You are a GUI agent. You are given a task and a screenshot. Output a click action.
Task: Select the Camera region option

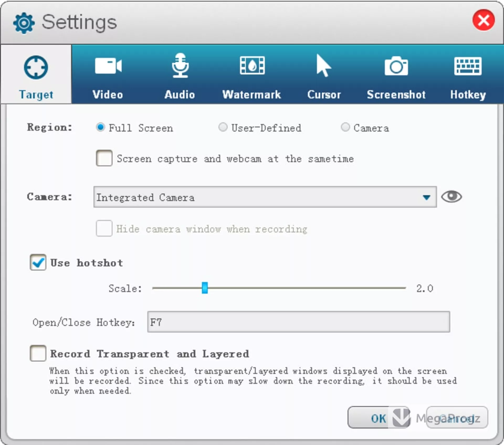click(x=345, y=127)
